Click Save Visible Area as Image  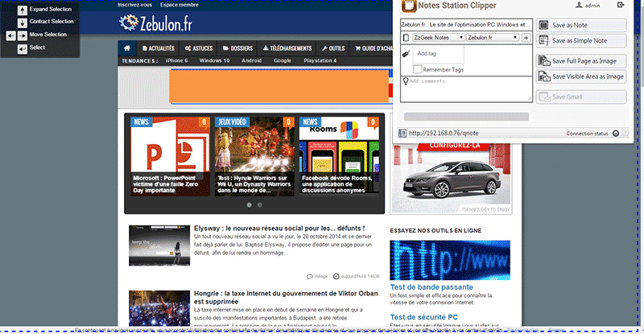pos(581,76)
